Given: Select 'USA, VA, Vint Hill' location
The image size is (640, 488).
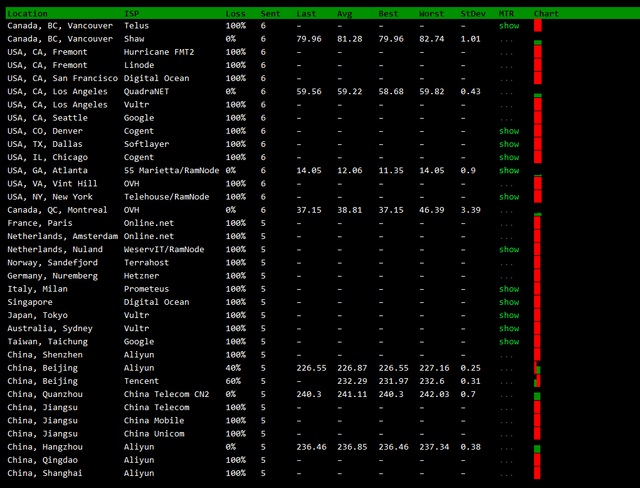Looking at the screenshot, I should 52,184.
